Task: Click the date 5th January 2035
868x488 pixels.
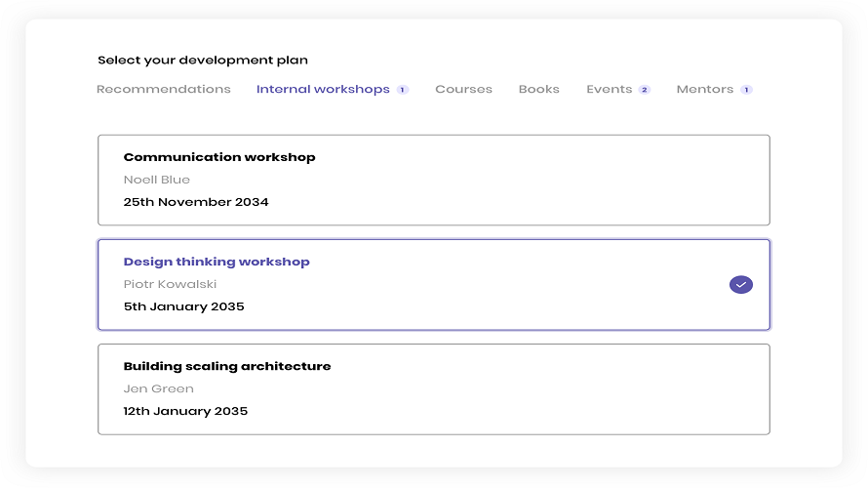Action: pos(183,306)
